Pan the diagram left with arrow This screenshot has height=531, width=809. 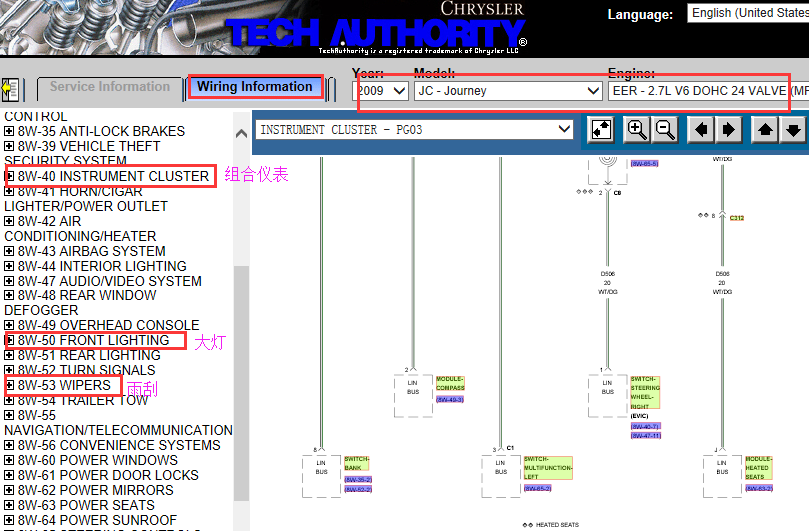click(701, 129)
